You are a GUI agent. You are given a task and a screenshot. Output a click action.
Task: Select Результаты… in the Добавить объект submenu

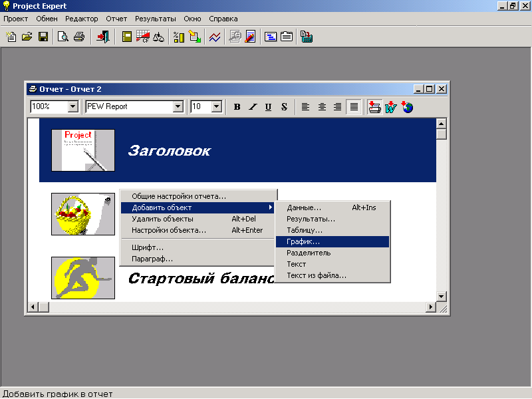tap(332, 219)
